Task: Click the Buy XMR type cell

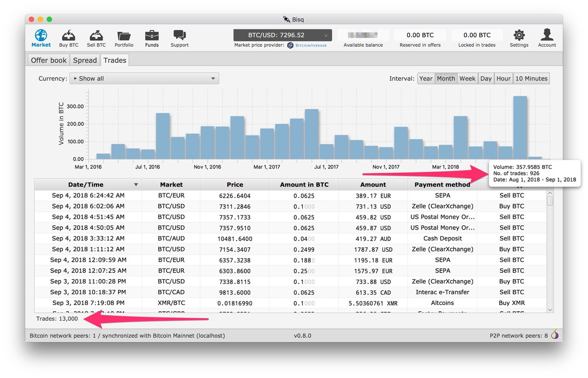Action: pos(512,303)
